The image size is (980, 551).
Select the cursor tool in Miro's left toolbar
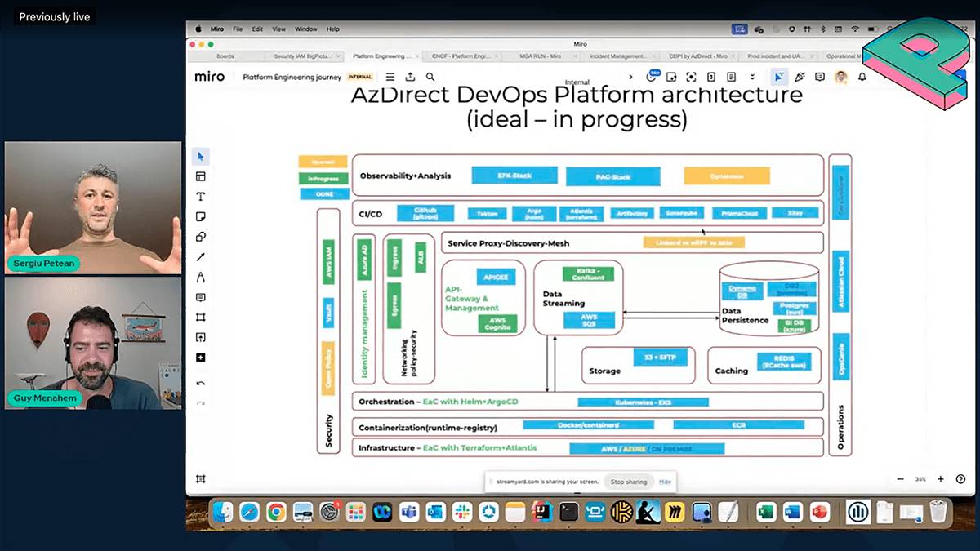click(201, 156)
